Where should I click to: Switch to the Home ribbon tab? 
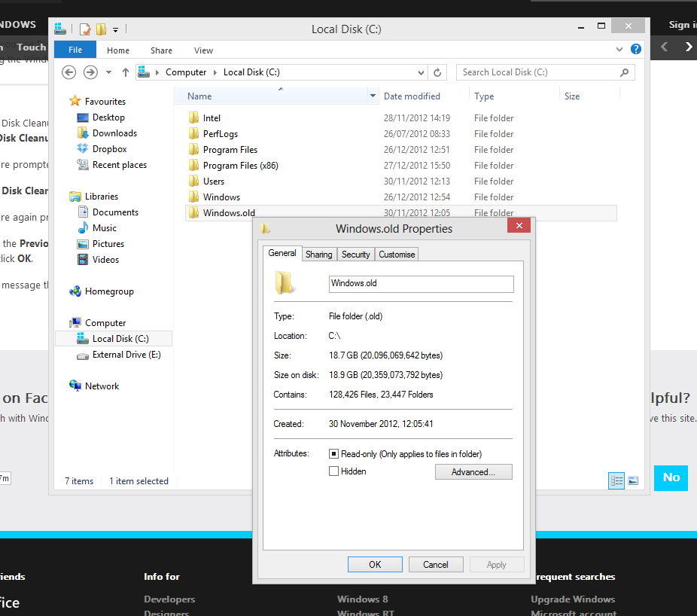pos(118,50)
